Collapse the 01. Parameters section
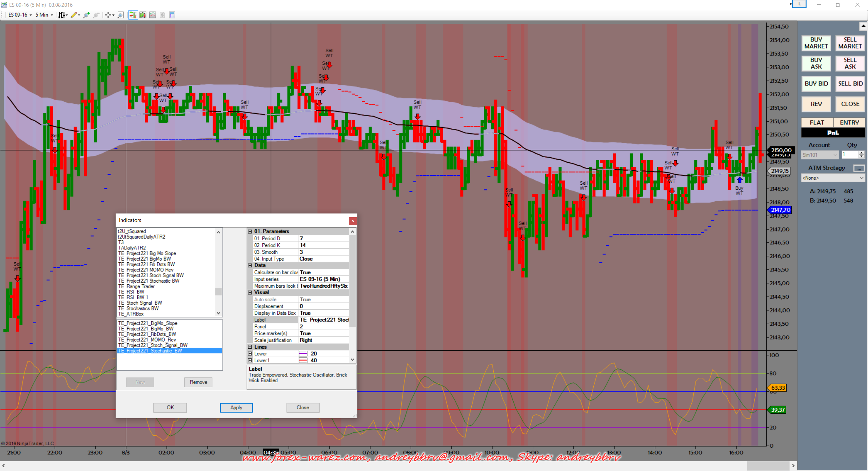868x471 pixels. click(250, 231)
